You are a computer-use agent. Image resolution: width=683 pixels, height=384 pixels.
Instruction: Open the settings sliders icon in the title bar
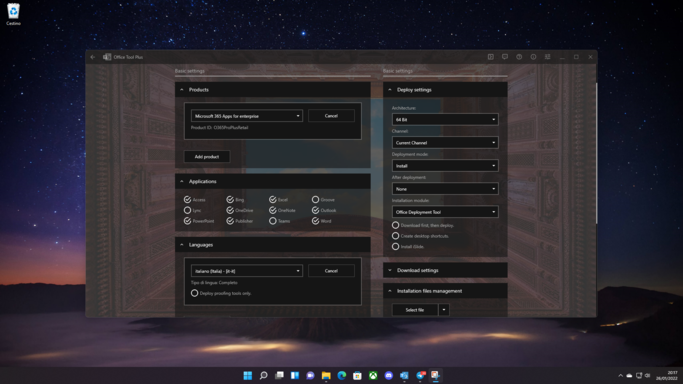coord(548,57)
